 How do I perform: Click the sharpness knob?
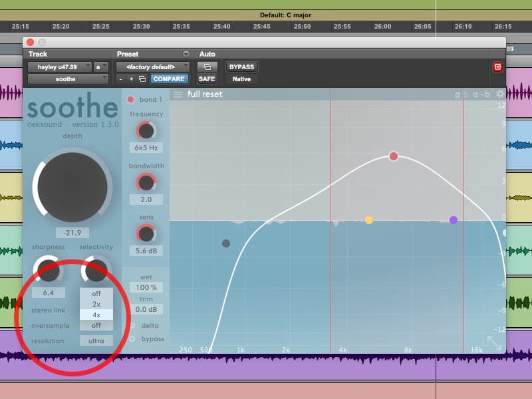tap(48, 270)
